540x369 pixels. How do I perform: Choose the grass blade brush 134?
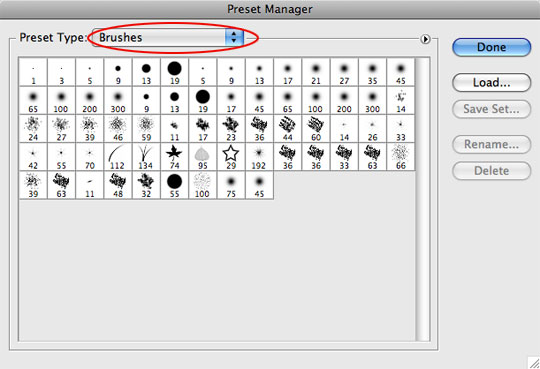(x=146, y=157)
